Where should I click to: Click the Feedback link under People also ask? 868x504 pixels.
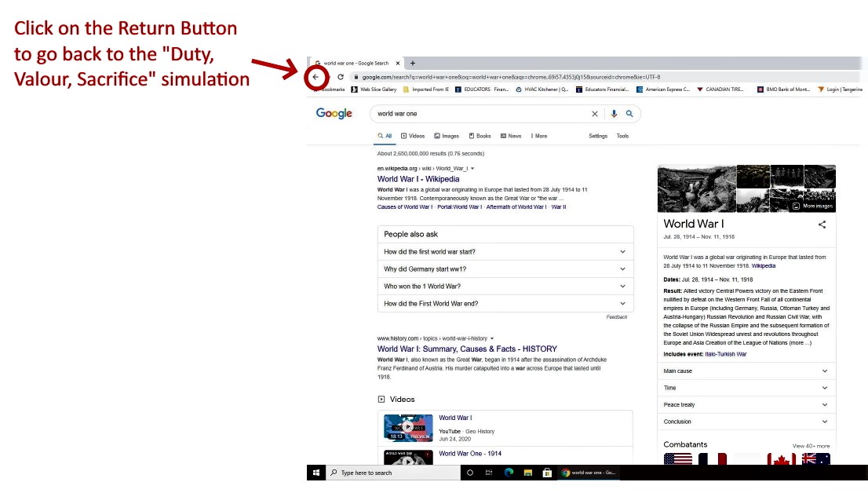coord(617,317)
